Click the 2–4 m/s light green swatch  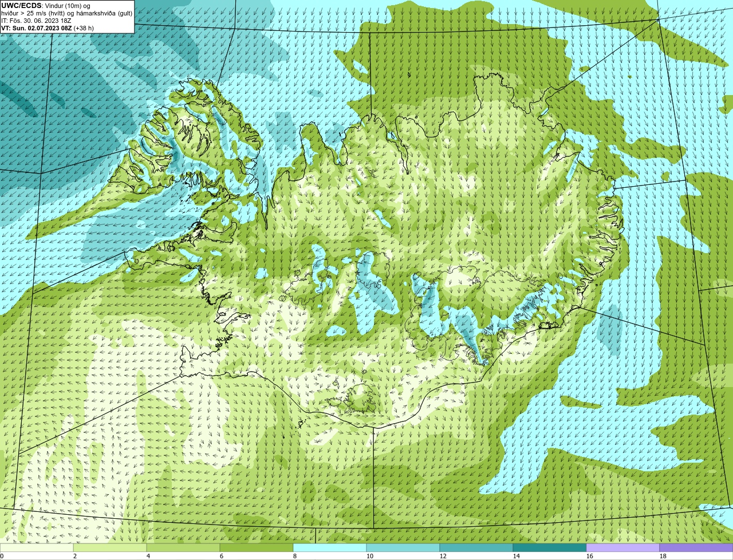point(110,547)
